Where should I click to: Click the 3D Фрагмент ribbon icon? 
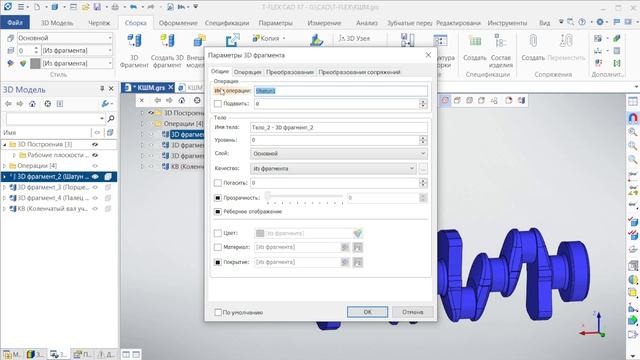click(134, 41)
